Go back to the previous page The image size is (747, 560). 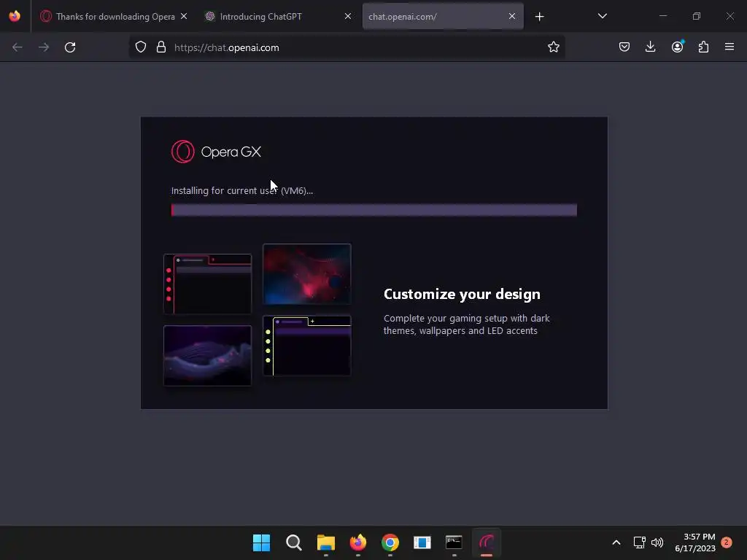tap(18, 47)
